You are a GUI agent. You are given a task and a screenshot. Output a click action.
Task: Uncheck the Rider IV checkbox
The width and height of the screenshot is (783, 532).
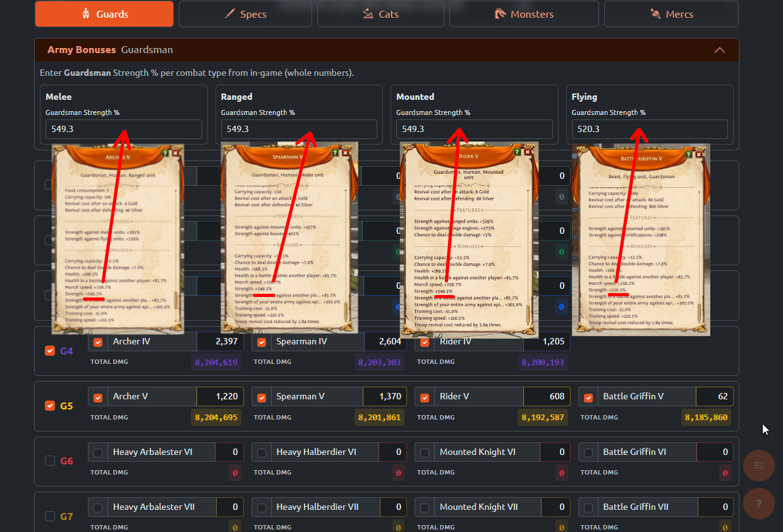point(425,342)
